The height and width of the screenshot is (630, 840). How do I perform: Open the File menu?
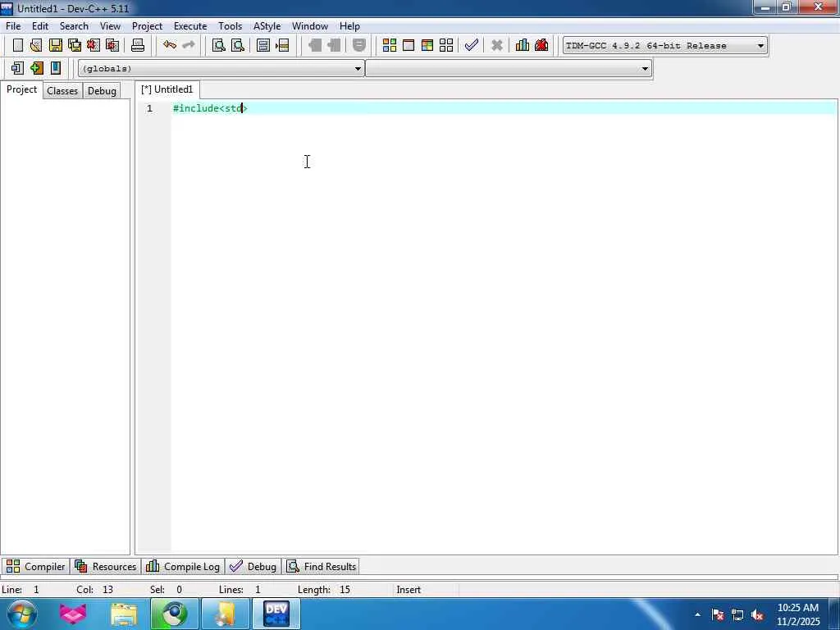click(x=13, y=26)
